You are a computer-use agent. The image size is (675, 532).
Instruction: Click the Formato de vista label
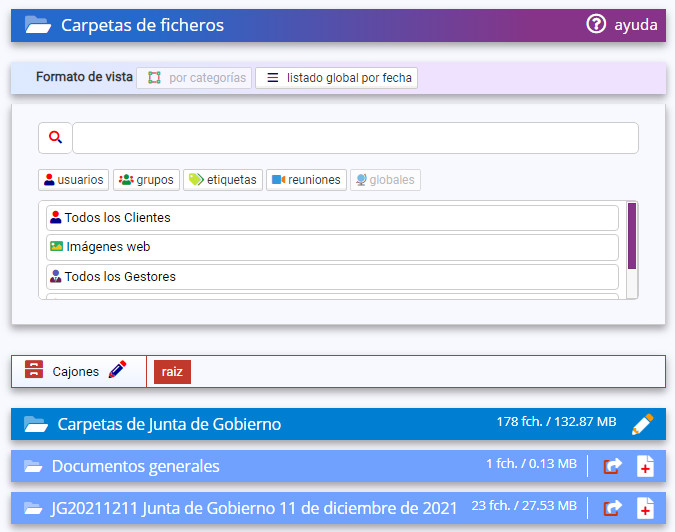[x=84, y=77]
